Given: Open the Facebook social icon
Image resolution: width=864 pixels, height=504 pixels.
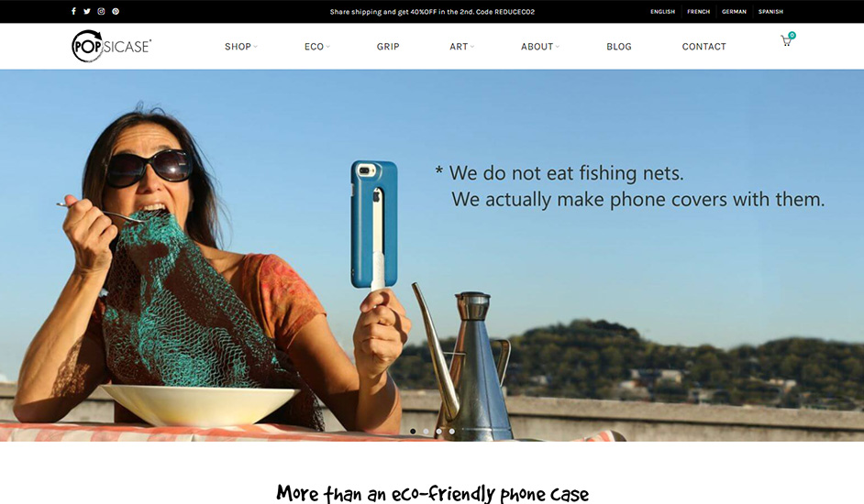Looking at the screenshot, I should click(73, 12).
